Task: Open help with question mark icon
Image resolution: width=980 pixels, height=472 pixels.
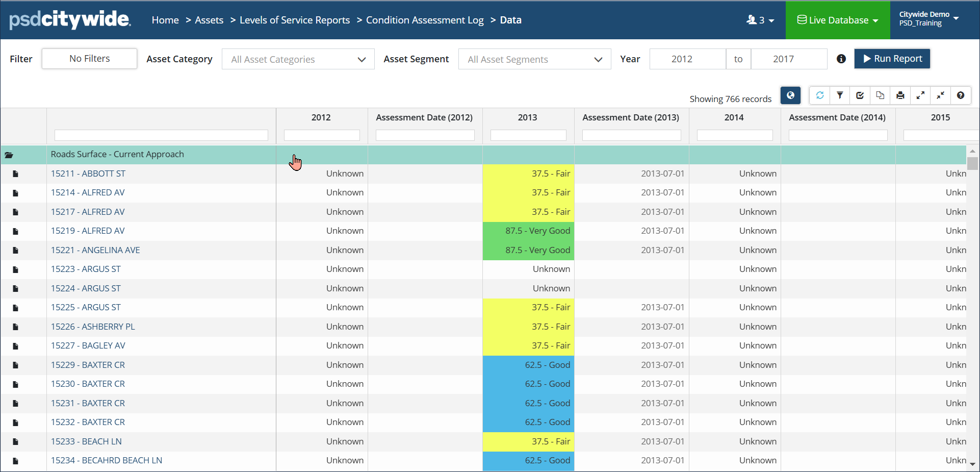Action: [961, 95]
